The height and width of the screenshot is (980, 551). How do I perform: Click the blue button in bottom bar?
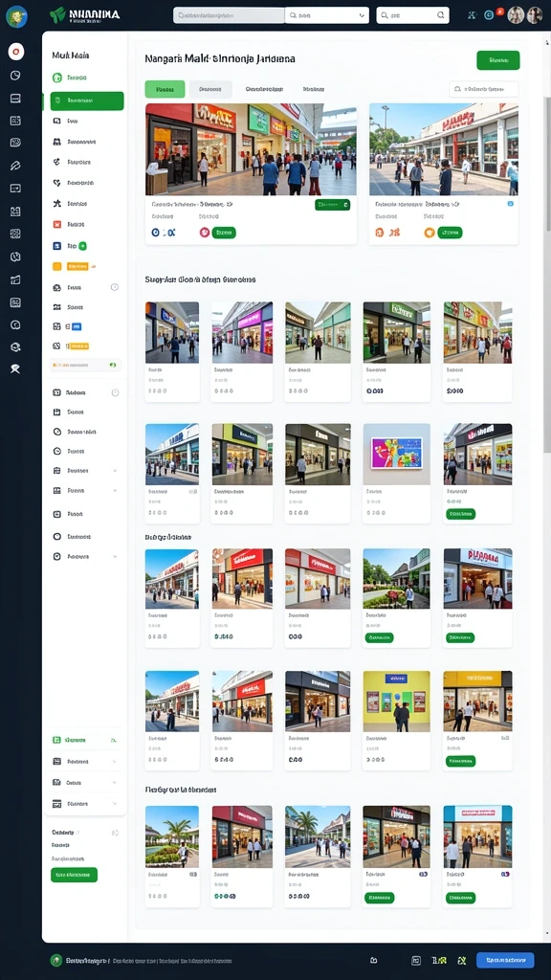point(505,960)
